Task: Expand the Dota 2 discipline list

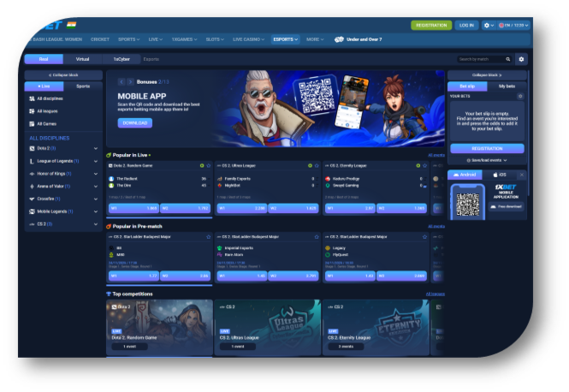Action: [96, 149]
